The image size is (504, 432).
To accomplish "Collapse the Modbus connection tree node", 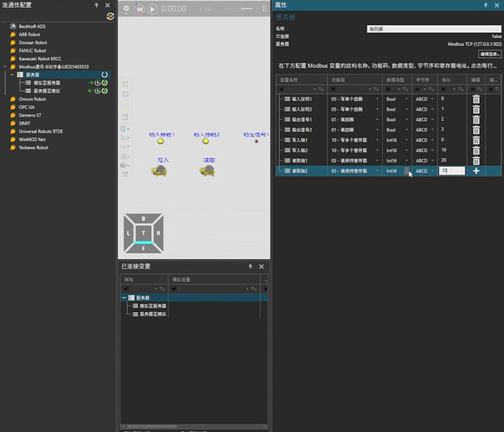I will click(x=5, y=67).
